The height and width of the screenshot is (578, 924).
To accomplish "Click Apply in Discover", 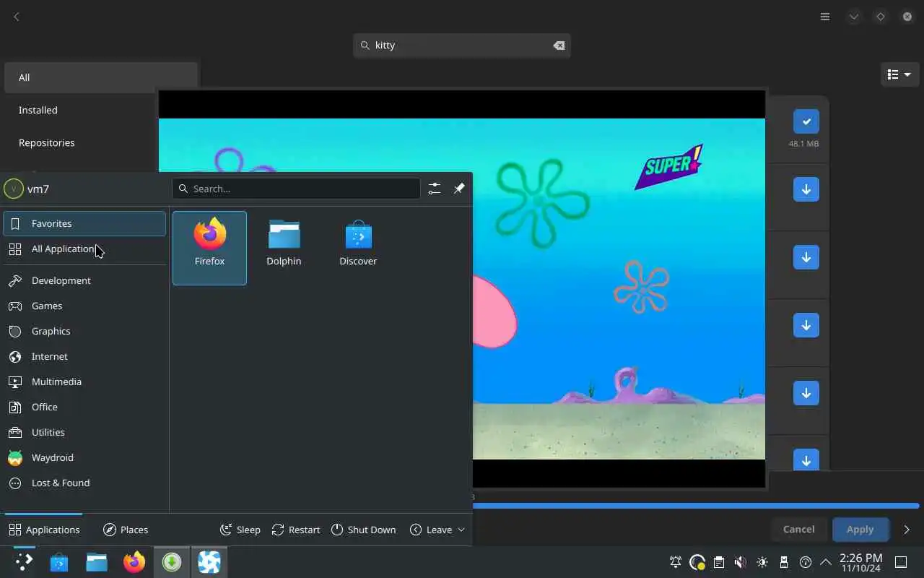I will (x=860, y=530).
